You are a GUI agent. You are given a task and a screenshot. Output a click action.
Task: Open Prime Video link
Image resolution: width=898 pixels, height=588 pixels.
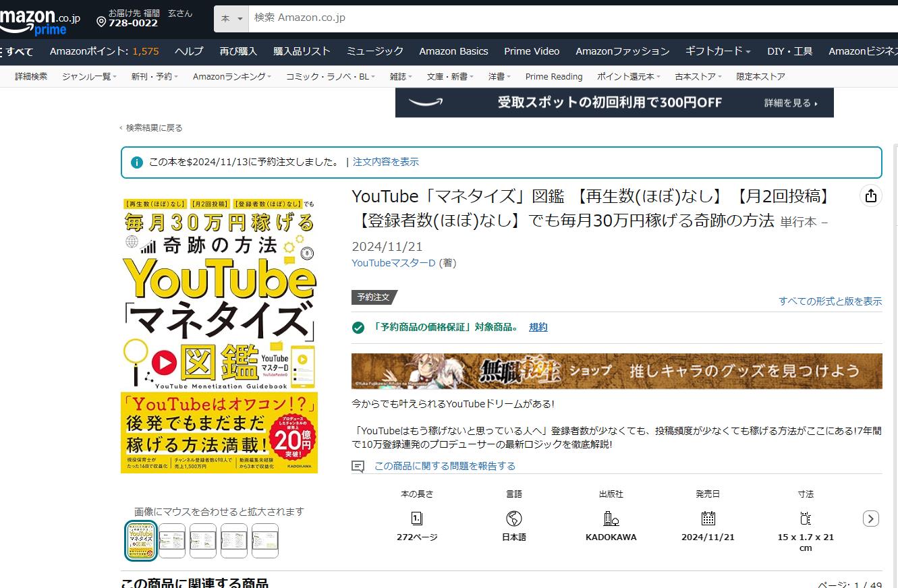pyautogui.click(x=532, y=51)
